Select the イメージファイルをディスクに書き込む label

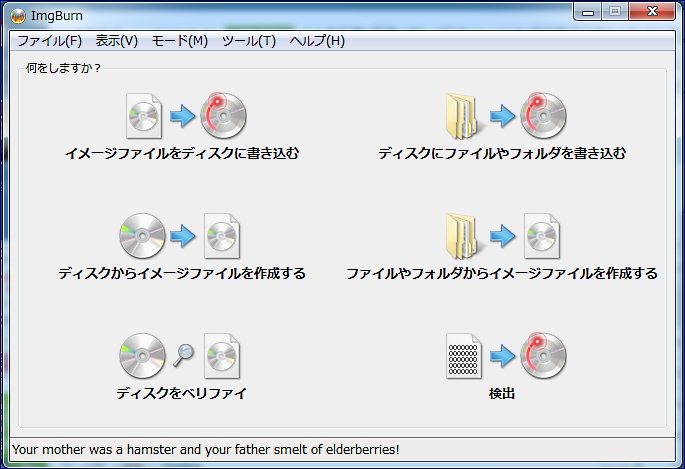(182, 154)
